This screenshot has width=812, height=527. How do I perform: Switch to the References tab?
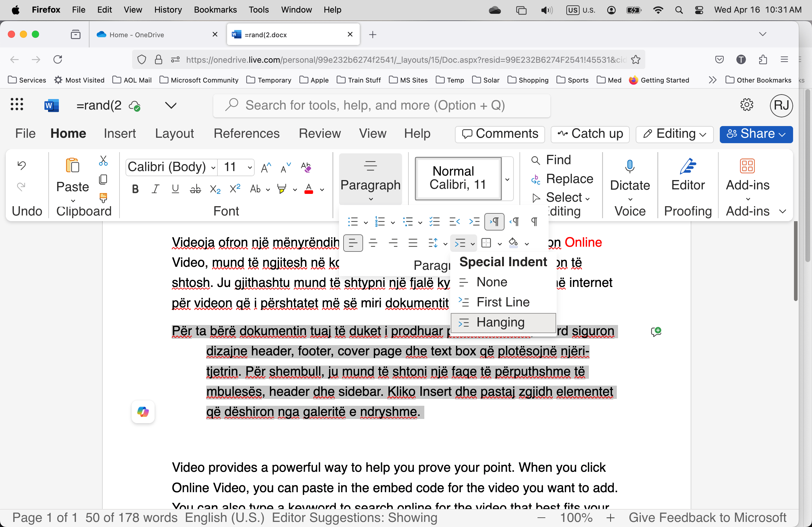[246, 133]
